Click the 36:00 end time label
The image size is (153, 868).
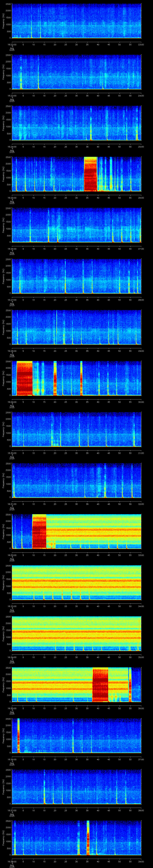141,708
